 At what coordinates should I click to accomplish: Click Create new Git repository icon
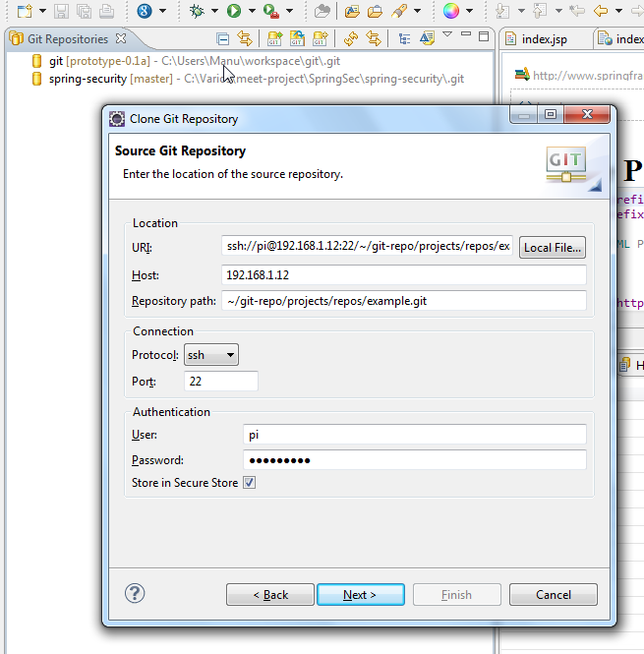click(x=320, y=38)
